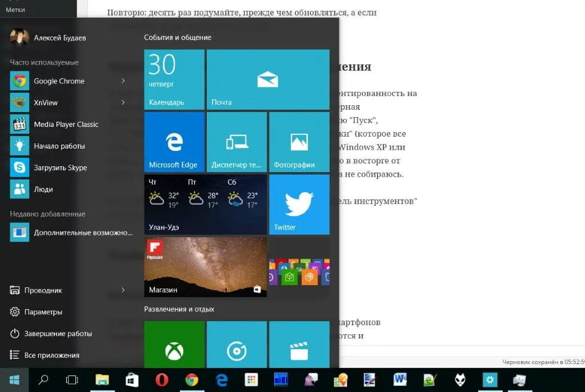Click user account Алексей Будаев

pos(48,37)
